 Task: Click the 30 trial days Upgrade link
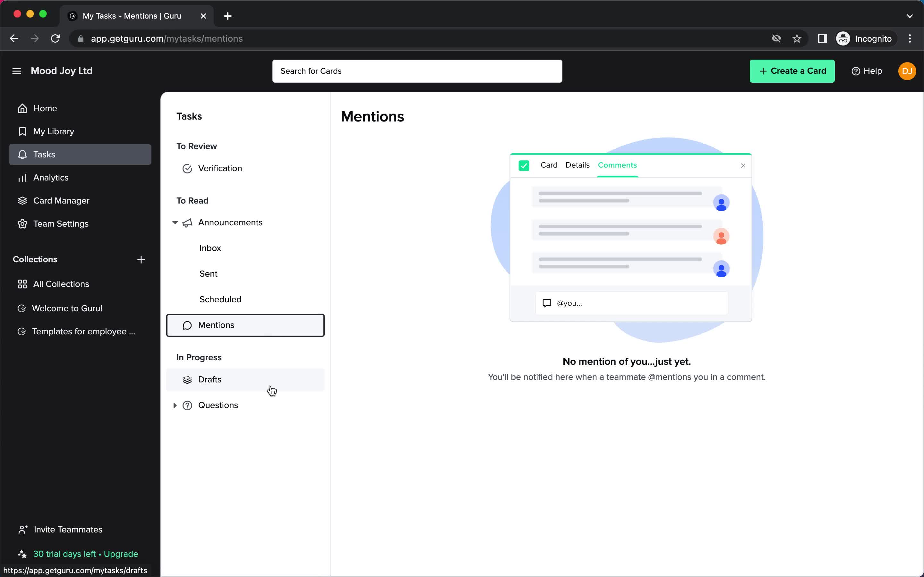click(85, 554)
